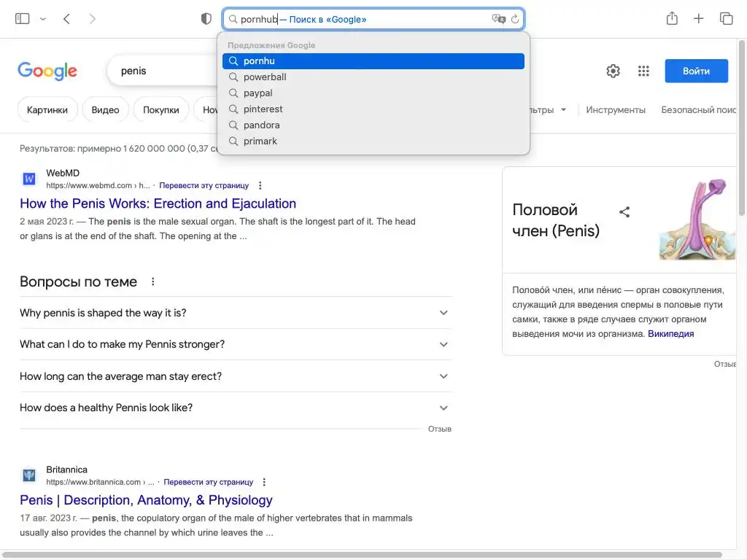Screen dimensions: 747x560
Task: Open the Википедия link
Action: (670, 334)
